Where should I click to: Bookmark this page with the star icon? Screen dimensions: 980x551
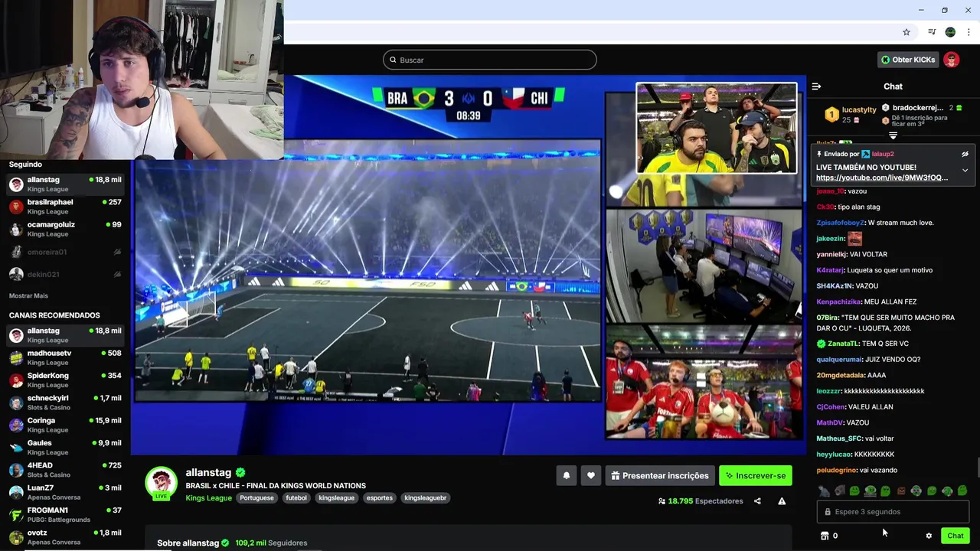(906, 32)
